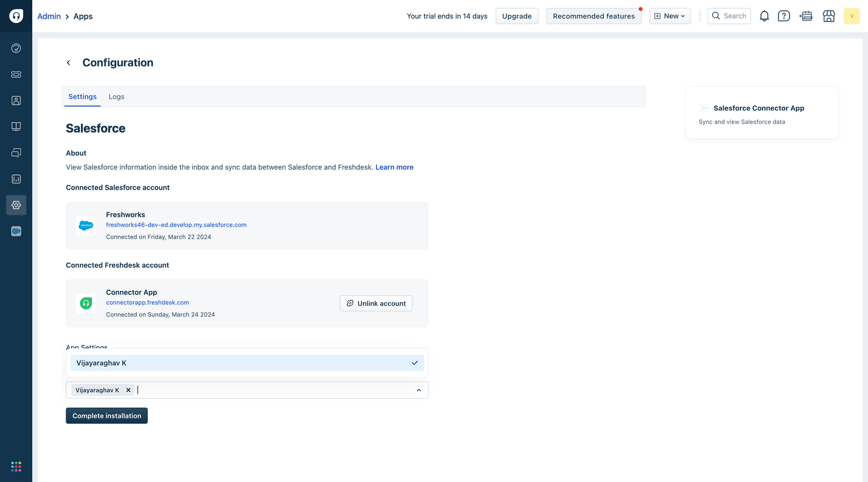
Task: Go back using Configuration back arrow
Action: (69, 62)
